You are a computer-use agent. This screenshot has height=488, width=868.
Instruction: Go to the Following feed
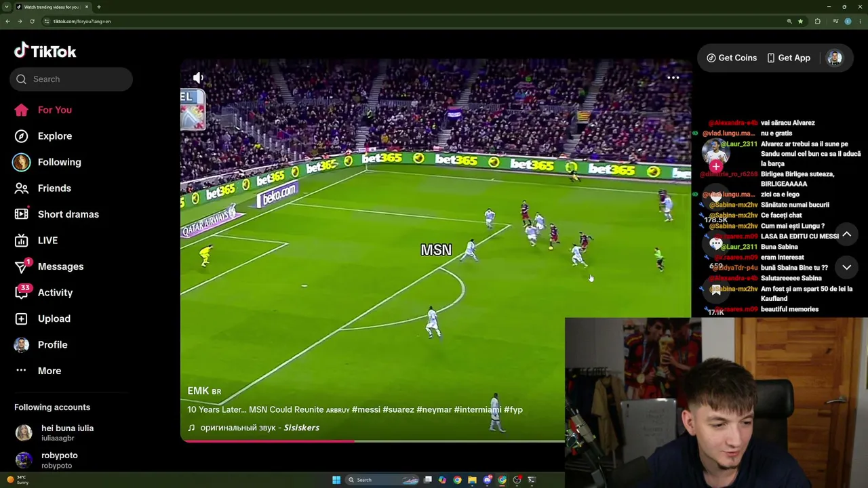47,162
